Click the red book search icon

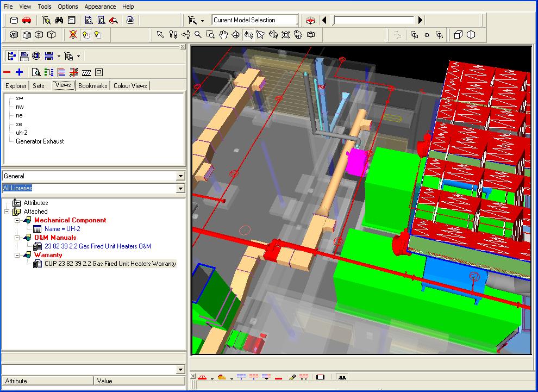pyautogui.click(x=114, y=20)
